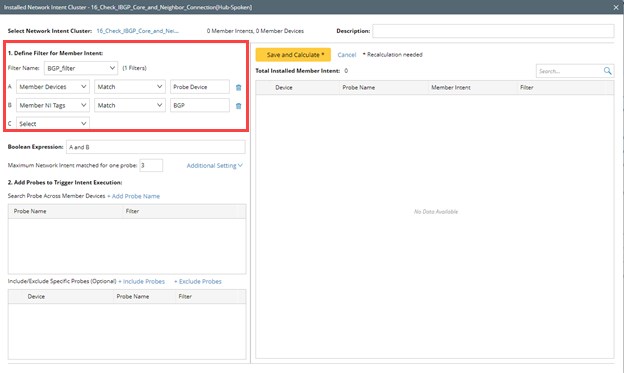Click the Include Probes link
624x373 pixels.
tap(142, 281)
